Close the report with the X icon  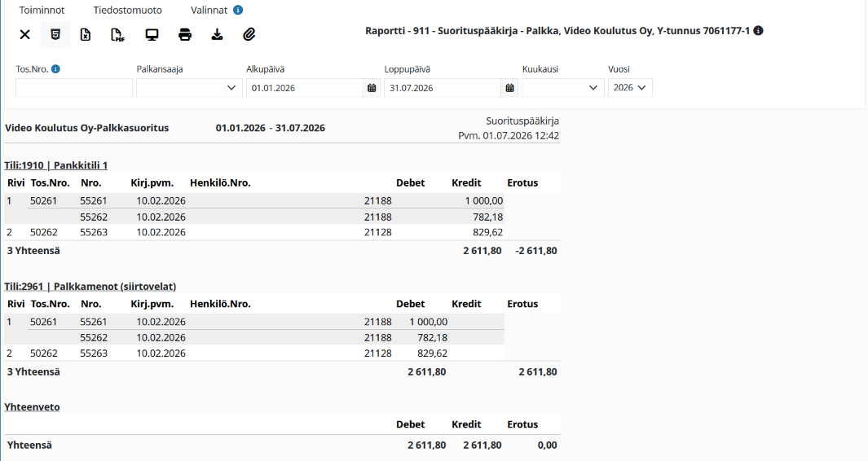25,34
